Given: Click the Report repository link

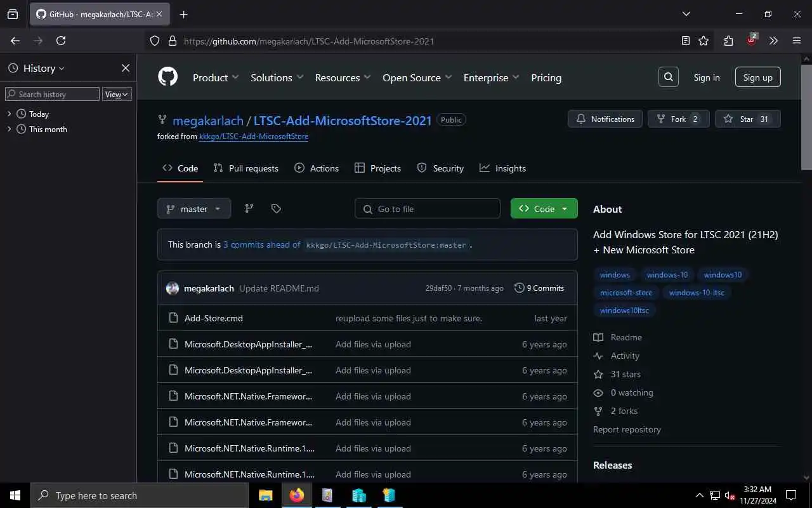Looking at the screenshot, I should coord(627,429).
